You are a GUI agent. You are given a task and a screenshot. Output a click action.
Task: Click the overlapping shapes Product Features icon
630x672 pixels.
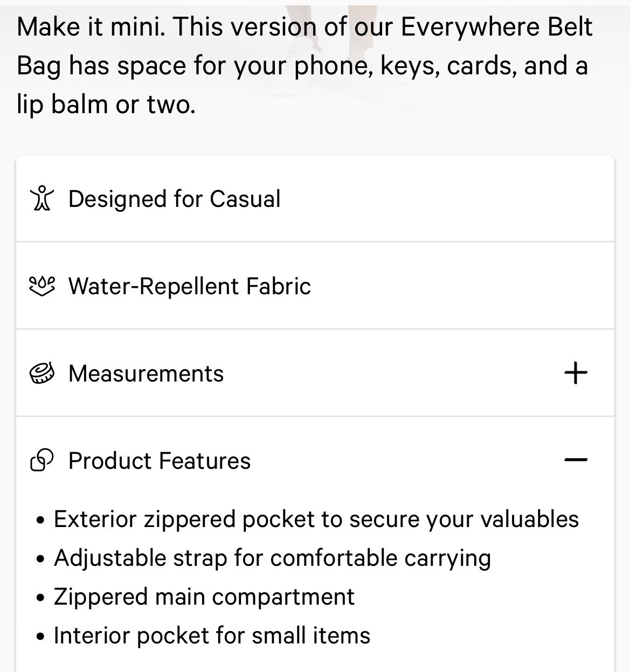(x=41, y=461)
